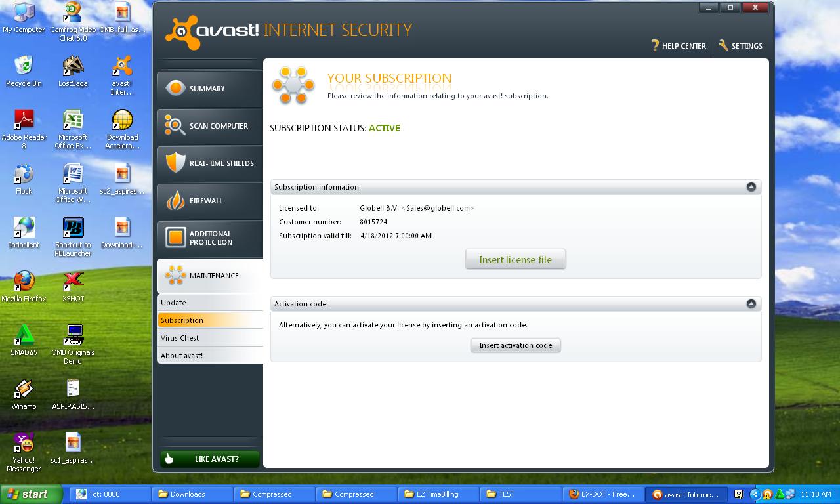Select Recycle Bin desktop icon
Screen dimensions: 840x504
click(24, 72)
